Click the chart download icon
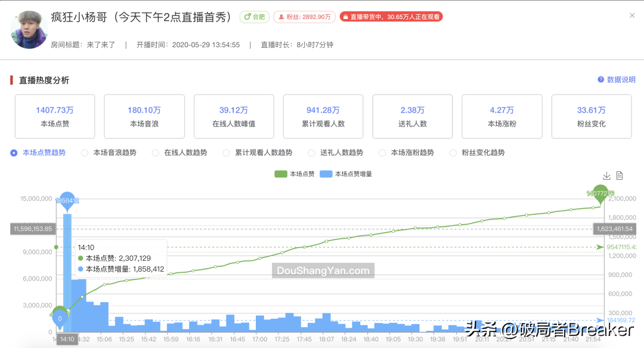 (606, 175)
